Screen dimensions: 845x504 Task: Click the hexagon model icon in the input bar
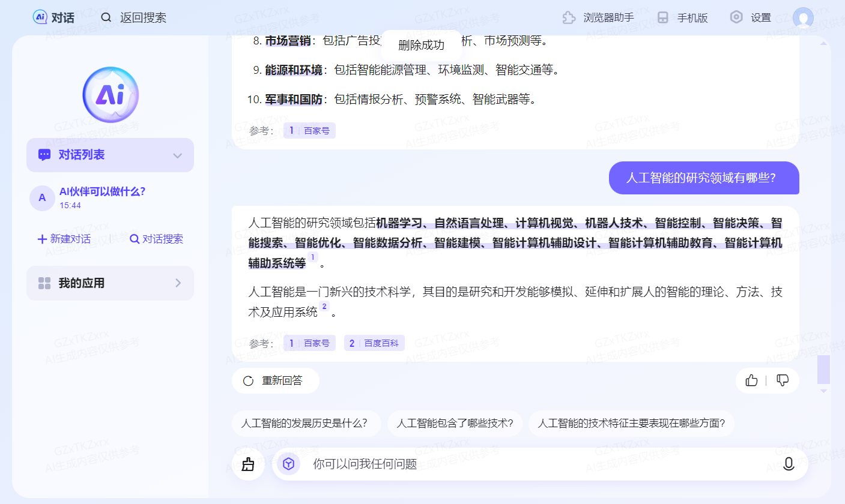click(x=288, y=464)
